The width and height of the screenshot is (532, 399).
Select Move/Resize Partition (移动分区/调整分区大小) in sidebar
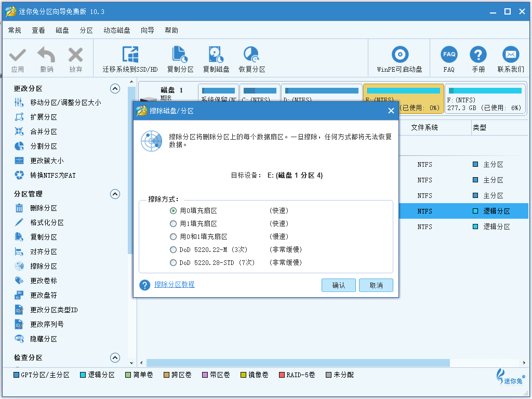[58, 102]
